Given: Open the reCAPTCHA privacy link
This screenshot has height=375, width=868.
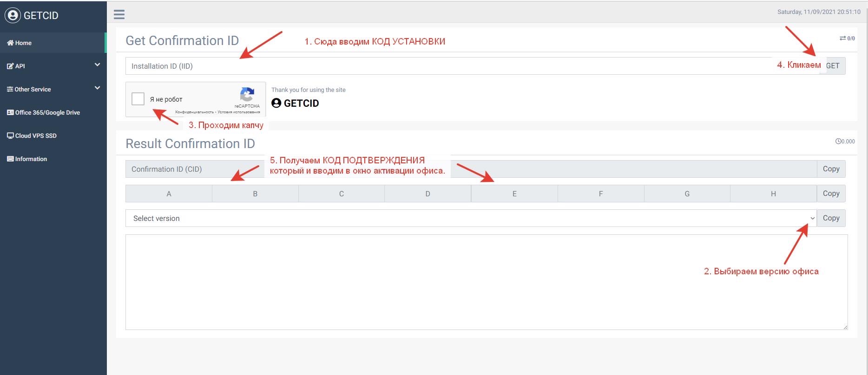Looking at the screenshot, I should coord(194,112).
